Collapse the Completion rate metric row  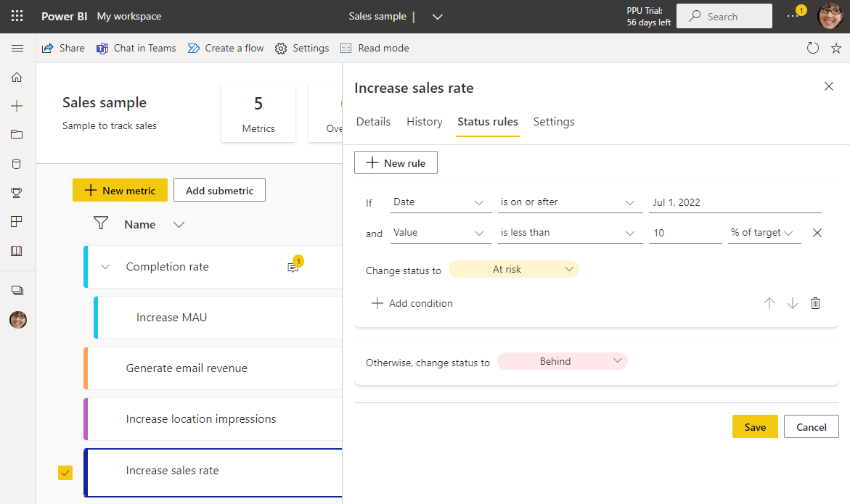(105, 266)
